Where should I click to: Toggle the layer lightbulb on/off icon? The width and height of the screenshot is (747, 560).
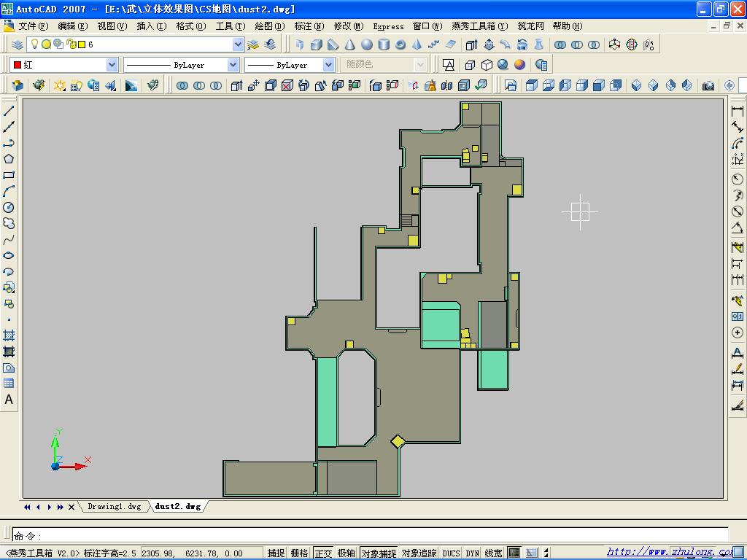(34, 44)
